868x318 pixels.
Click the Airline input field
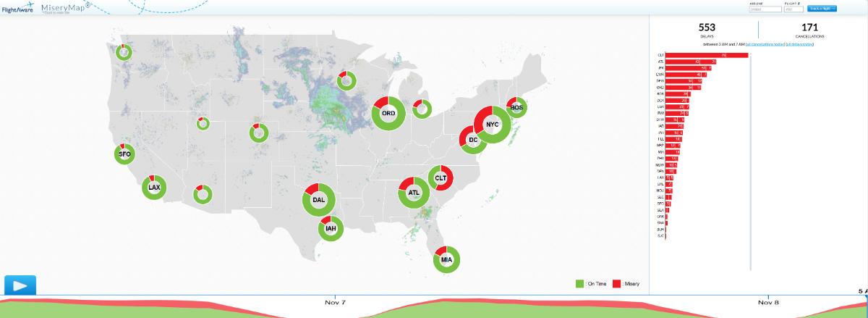(x=765, y=9)
